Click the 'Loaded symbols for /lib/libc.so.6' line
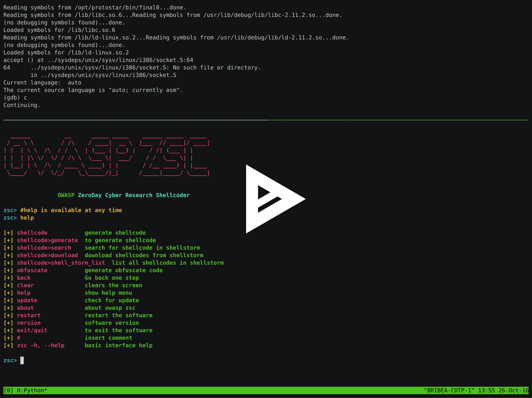532x398 pixels. click(59, 30)
